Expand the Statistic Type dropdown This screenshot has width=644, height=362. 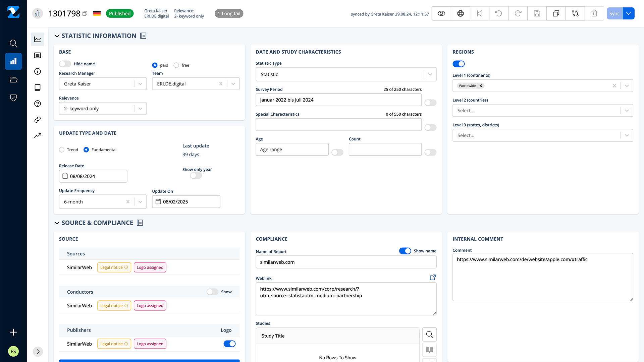(x=430, y=74)
